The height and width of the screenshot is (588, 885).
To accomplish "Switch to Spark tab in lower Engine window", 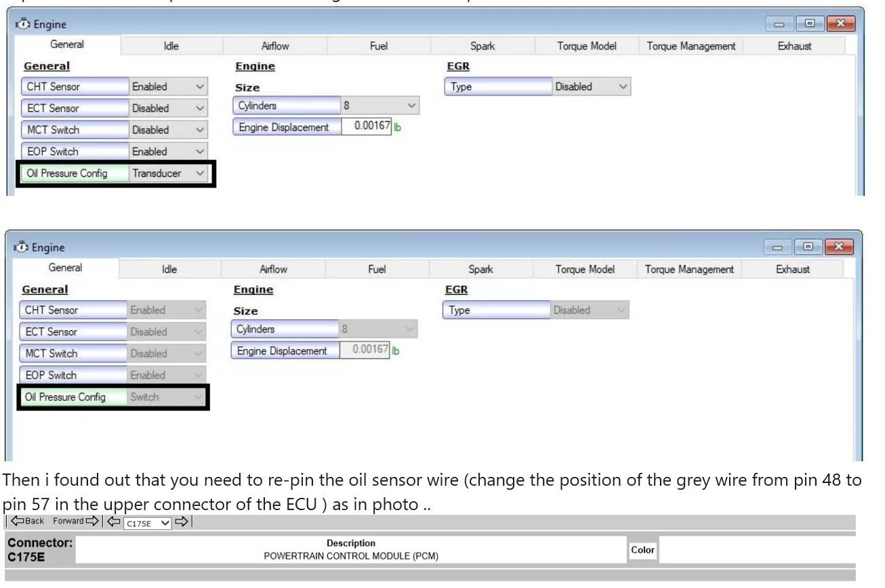I will pyautogui.click(x=480, y=270).
